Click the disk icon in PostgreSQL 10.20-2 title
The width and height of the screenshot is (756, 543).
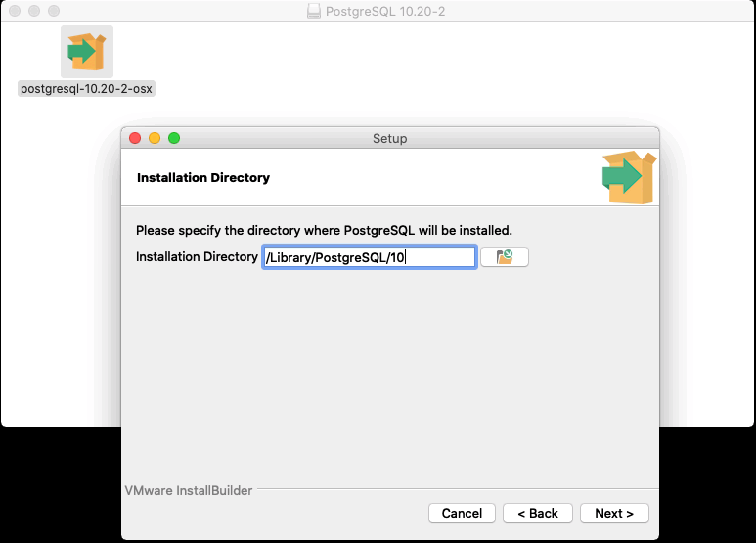pos(314,11)
